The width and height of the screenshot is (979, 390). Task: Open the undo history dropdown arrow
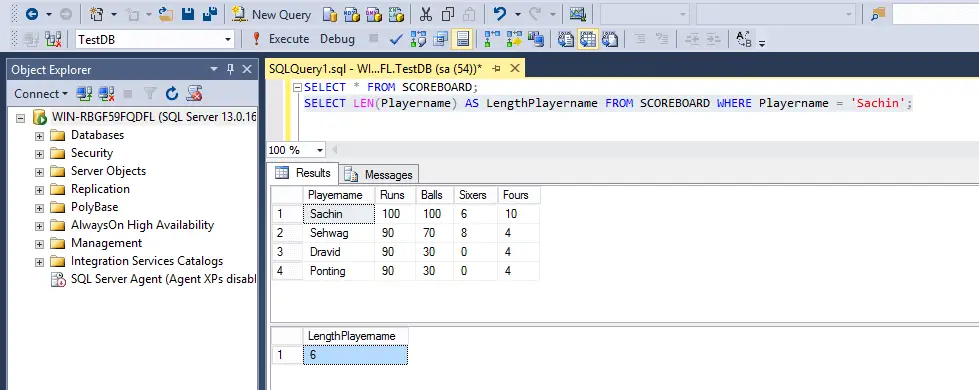(x=518, y=14)
